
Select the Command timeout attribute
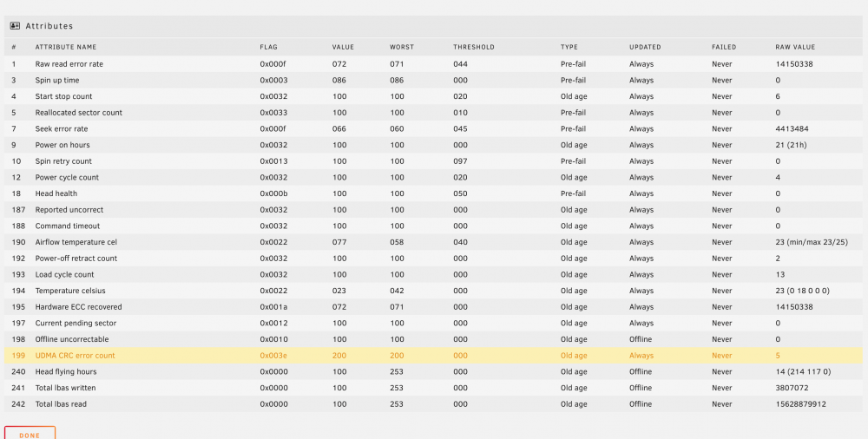pyautogui.click(x=68, y=226)
